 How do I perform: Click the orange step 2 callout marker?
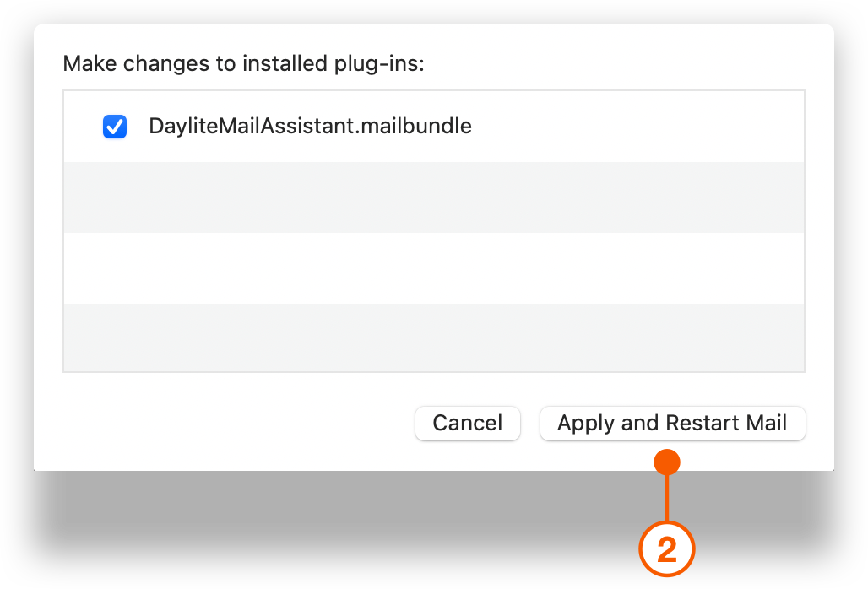click(667, 548)
